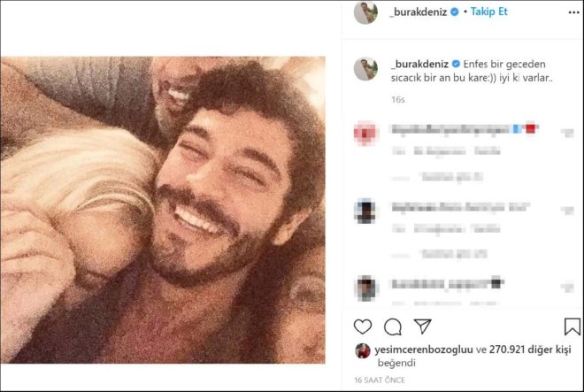Viewport: 584px width, 392px height.
Task: Click the 16 SAAT ÖNCE timestamp
Action: 380,380
